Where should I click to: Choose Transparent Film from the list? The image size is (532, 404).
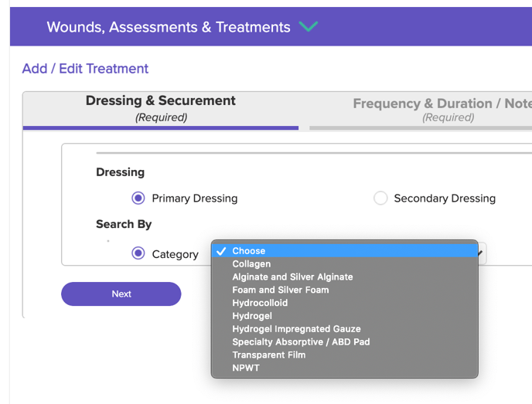[269, 355]
